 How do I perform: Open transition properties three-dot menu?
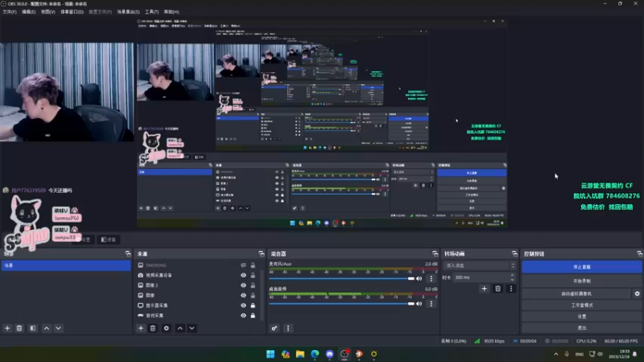pyautogui.click(x=511, y=289)
